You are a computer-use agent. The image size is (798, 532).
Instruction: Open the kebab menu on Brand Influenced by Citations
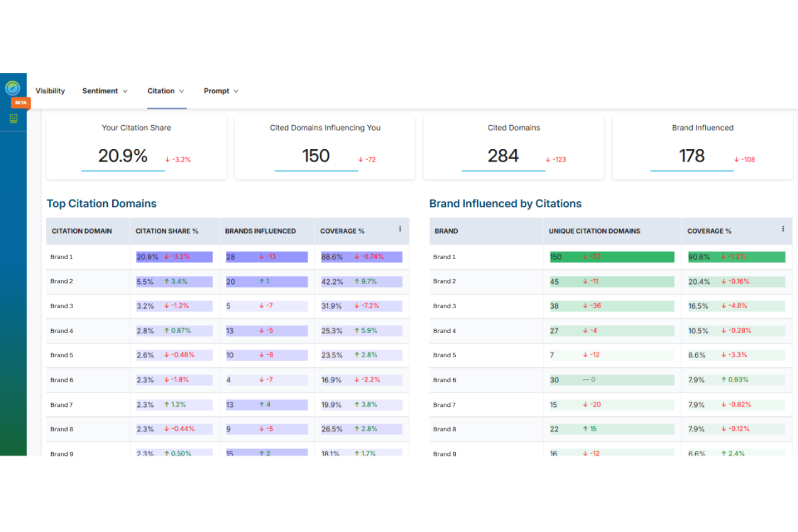pos(782,229)
